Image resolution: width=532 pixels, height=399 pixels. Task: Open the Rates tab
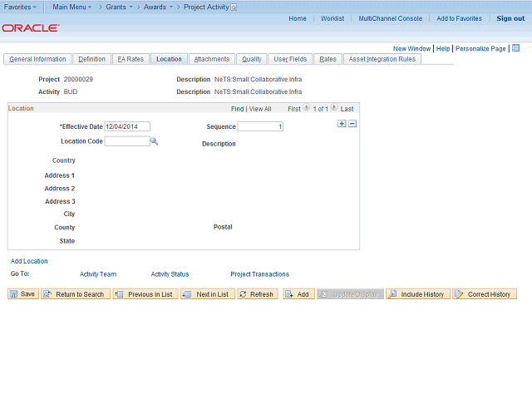click(328, 59)
